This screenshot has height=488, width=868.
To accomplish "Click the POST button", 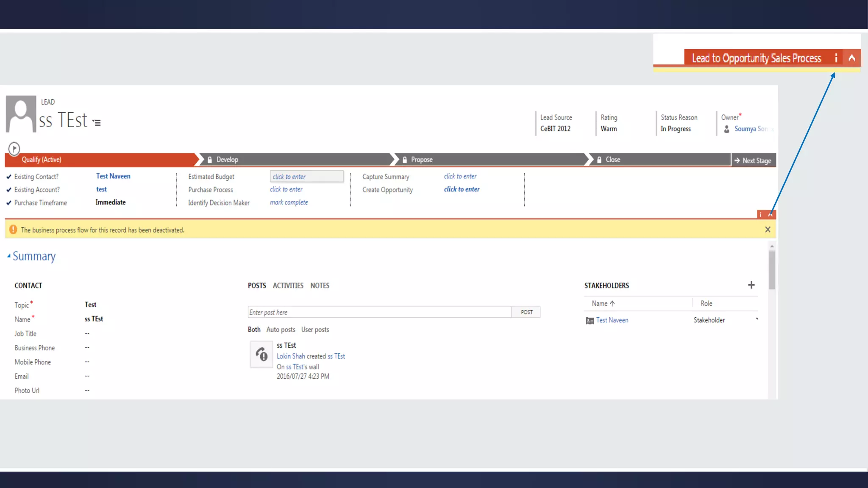I will click(x=526, y=312).
